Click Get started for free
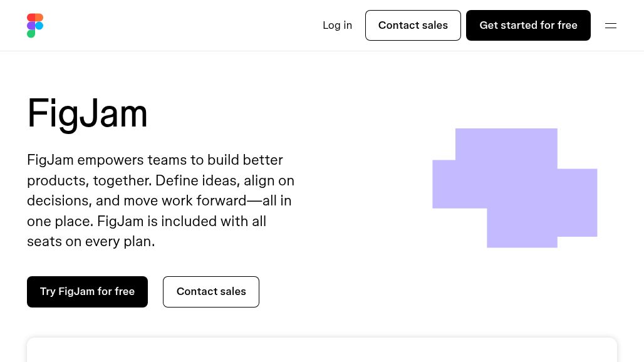644x362 pixels. point(528,26)
